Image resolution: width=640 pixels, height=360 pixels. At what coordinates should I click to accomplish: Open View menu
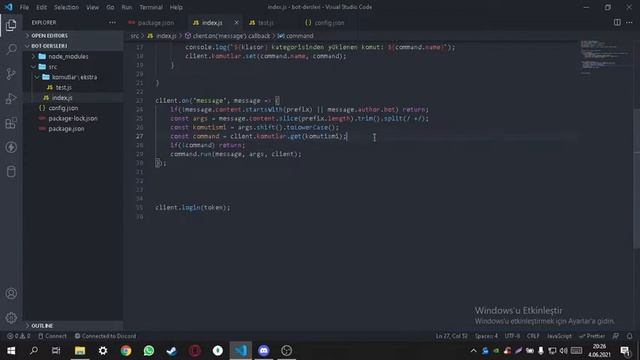tap(92, 7)
